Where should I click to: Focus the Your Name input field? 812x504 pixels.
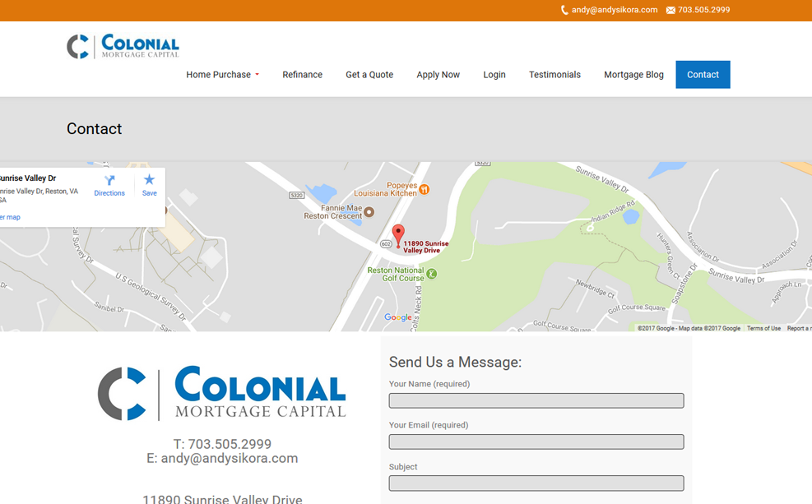coord(536,400)
